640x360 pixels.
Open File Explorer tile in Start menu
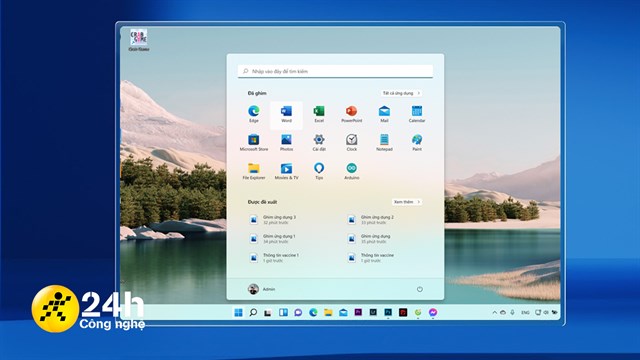(253, 171)
